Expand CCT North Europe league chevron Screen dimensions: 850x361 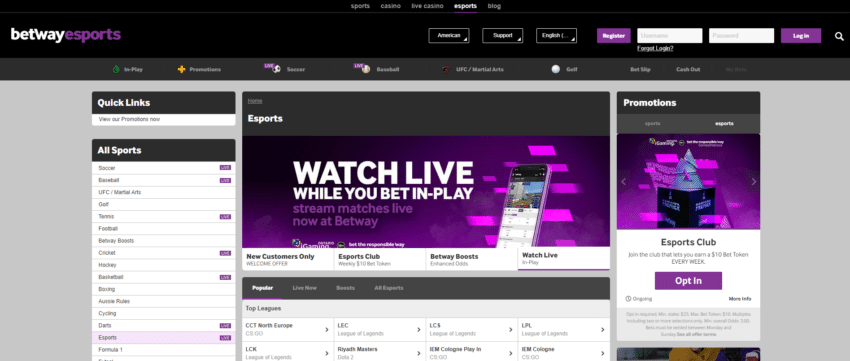(326, 330)
